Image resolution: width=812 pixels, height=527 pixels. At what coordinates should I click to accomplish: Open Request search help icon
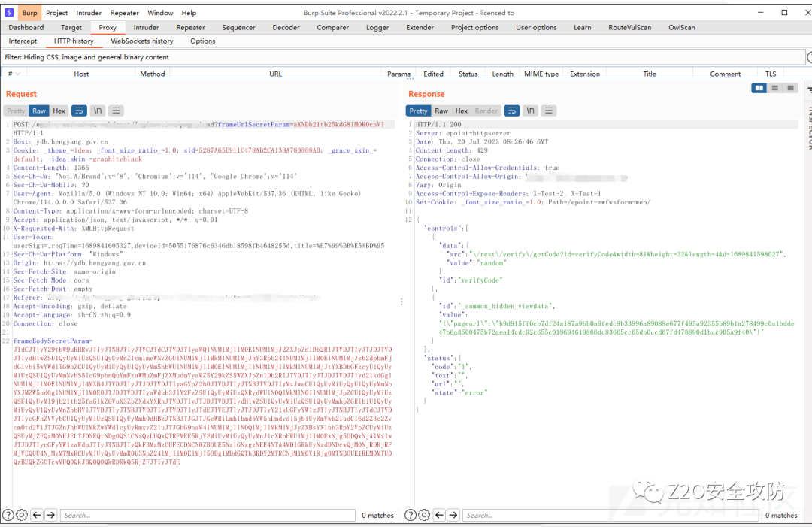(8, 515)
